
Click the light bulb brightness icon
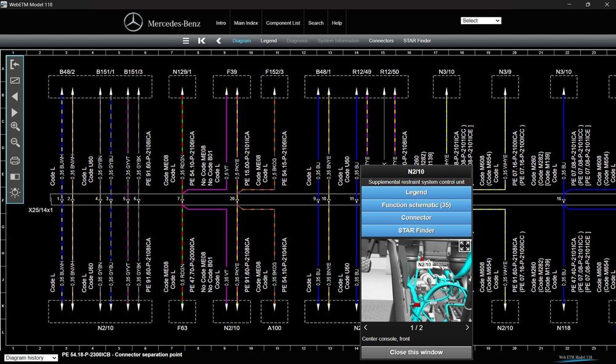(x=15, y=192)
